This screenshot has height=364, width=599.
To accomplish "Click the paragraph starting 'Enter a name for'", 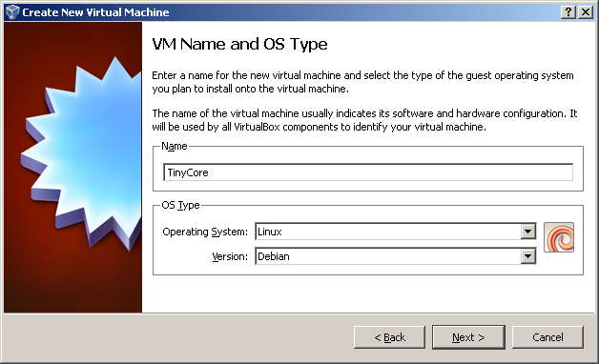I will pyautogui.click(x=362, y=82).
